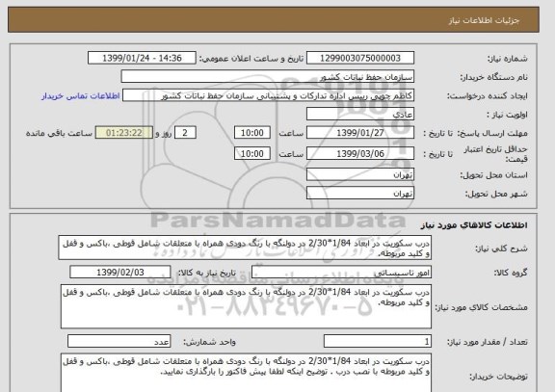Click the response deadline date 1399/01/27
The image size is (555, 392).
[360, 133]
